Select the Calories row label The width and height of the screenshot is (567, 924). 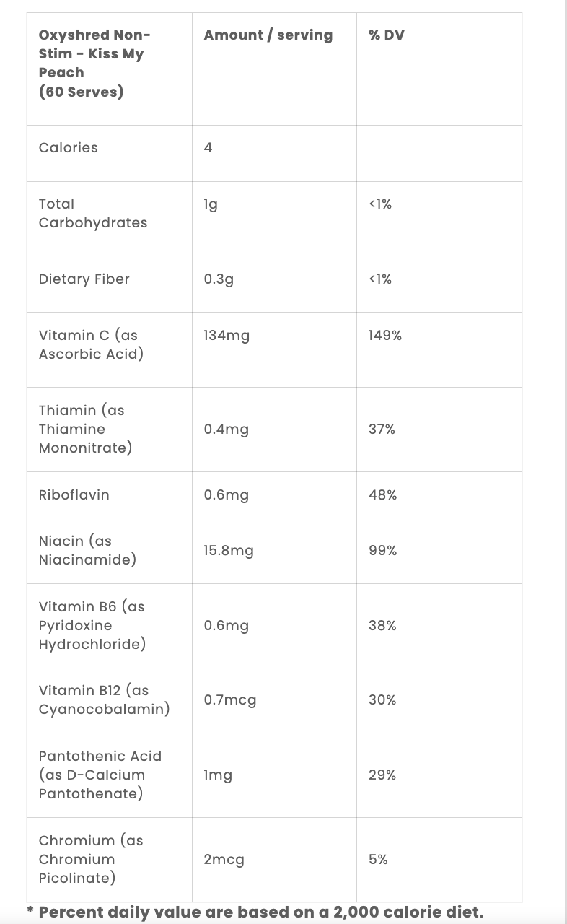pyautogui.click(x=69, y=147)
